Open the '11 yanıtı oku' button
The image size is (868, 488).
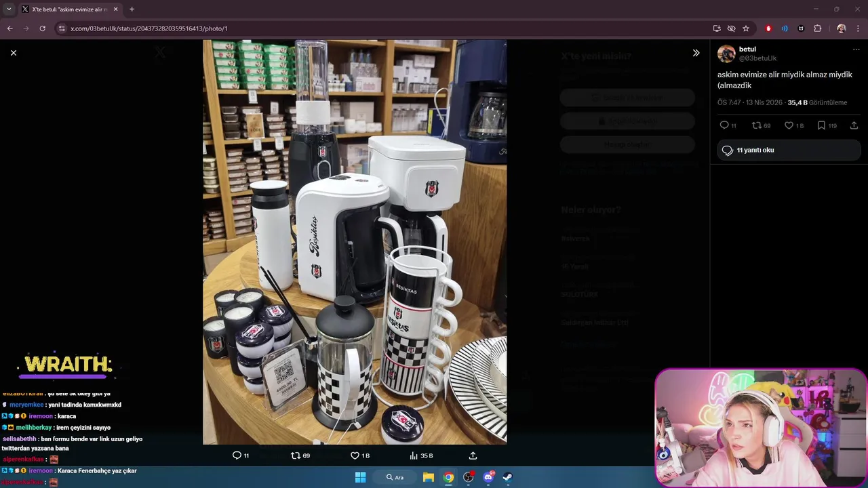(x=789, y=150)
